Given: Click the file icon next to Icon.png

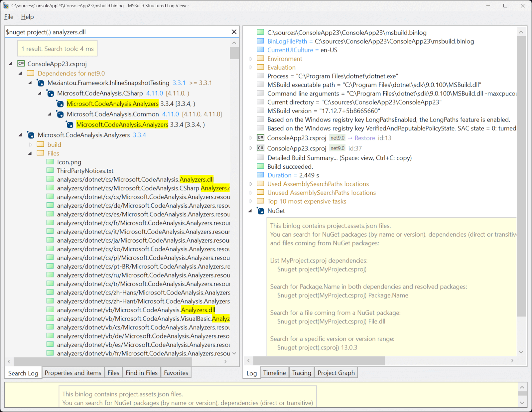Looking at the screenshot, I should (x=50, y=162).
